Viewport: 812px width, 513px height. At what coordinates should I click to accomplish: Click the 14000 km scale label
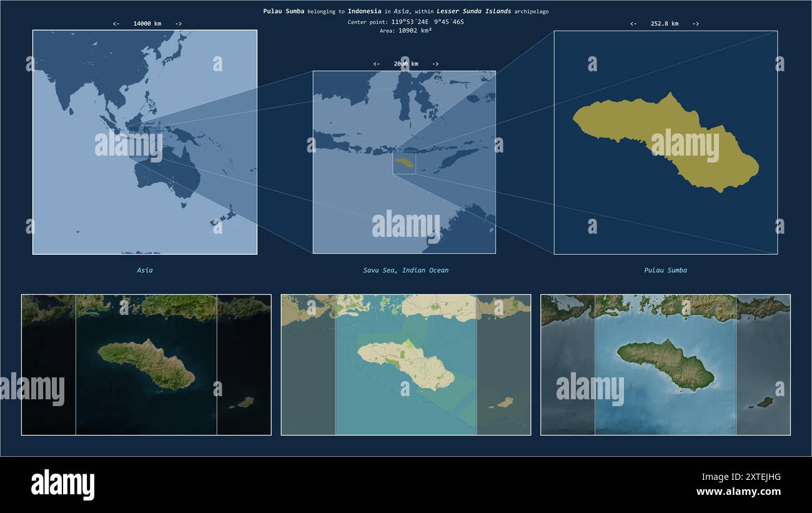pyautogui.click(x=147, y=24)
